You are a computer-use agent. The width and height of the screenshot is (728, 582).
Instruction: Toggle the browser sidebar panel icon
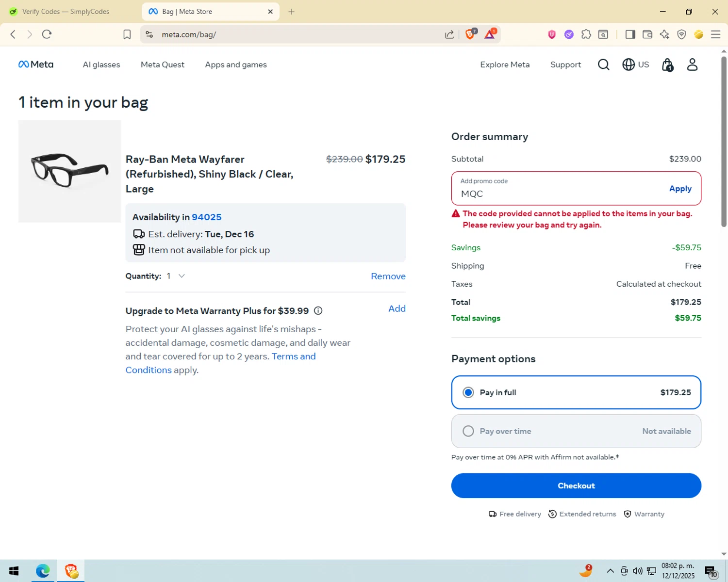pyautogui.click(x=630, y=34)
